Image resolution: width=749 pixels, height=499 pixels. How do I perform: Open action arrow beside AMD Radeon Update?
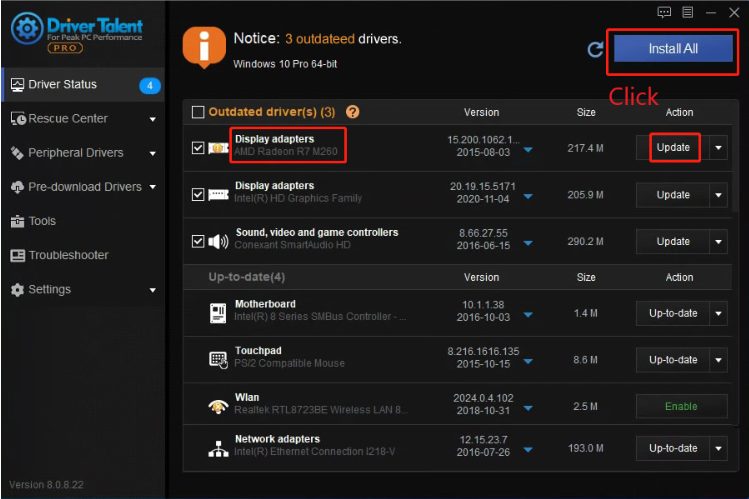718,148
